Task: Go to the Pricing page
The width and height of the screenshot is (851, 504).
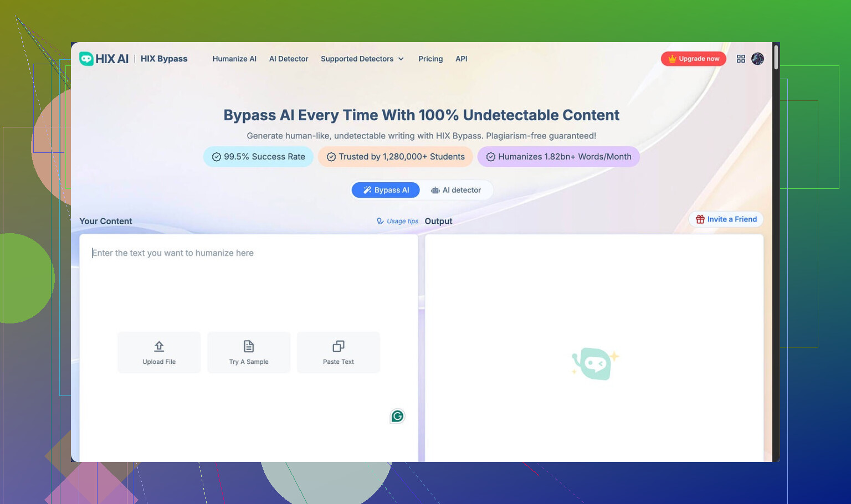Action: tap(430, 59)
